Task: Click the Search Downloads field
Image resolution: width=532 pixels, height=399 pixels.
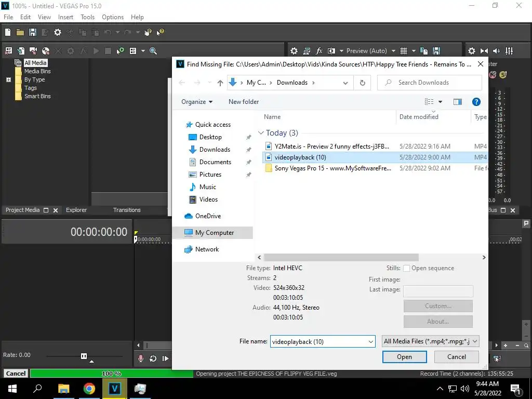Action: [430, 83]
